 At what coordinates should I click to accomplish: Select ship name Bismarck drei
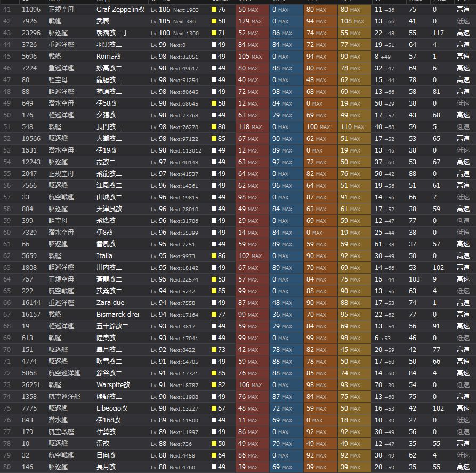click(x=117, y=315)
